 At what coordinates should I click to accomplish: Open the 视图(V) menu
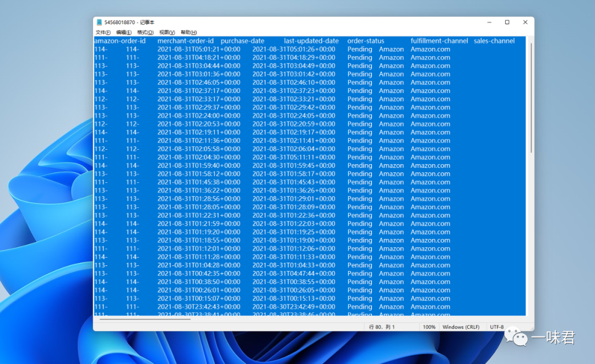(167, 32)
